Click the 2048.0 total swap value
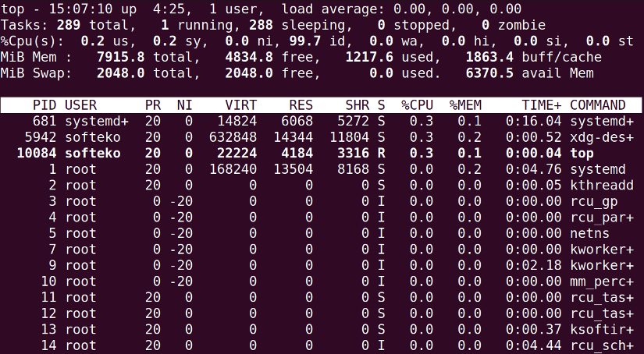 click(120, 73)
